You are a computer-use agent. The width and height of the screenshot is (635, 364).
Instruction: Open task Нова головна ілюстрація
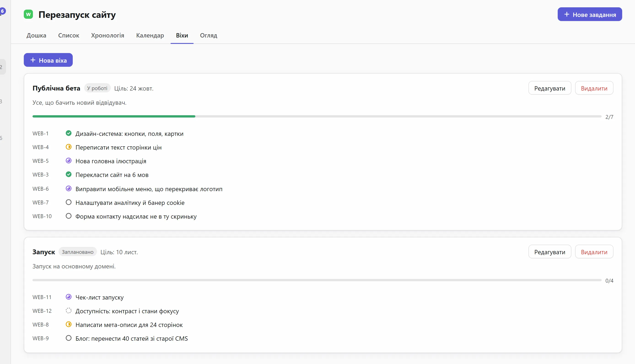pyautogui.click(x=111, y=161)
